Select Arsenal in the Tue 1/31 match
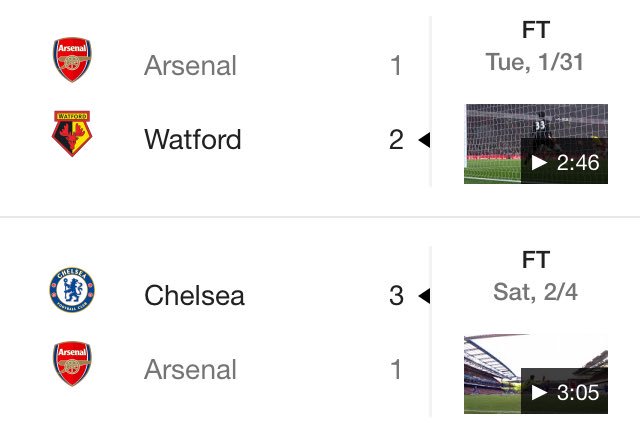640x433 pixels. [190, 65]
